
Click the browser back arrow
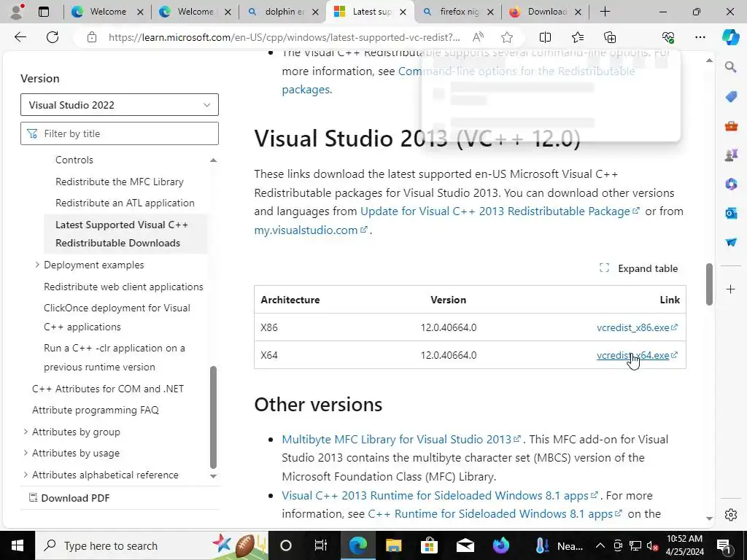20,37
